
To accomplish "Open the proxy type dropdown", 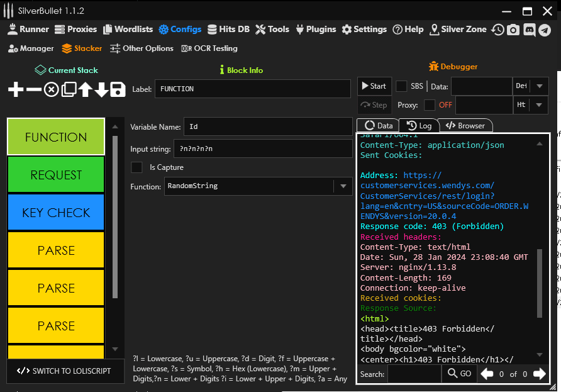I will pos(540,105).
